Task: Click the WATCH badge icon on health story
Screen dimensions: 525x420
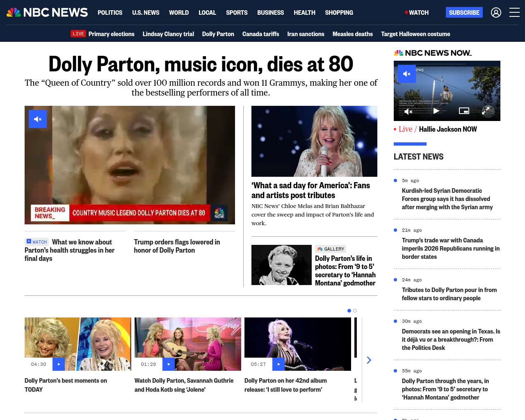Action: (37, 242)
